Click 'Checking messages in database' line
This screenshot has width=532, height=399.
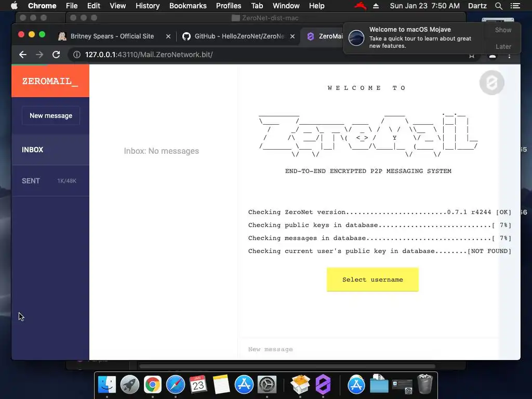pyautogui.click(x=379, y=238)
